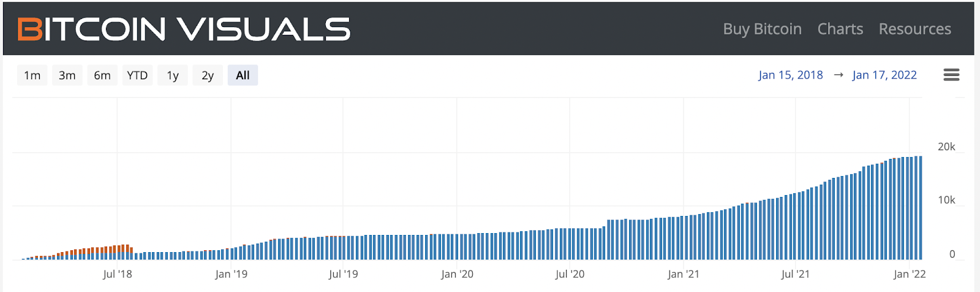The image size is (980, 292).
Task: Select the 2y time range
Action: click(208, 75)
